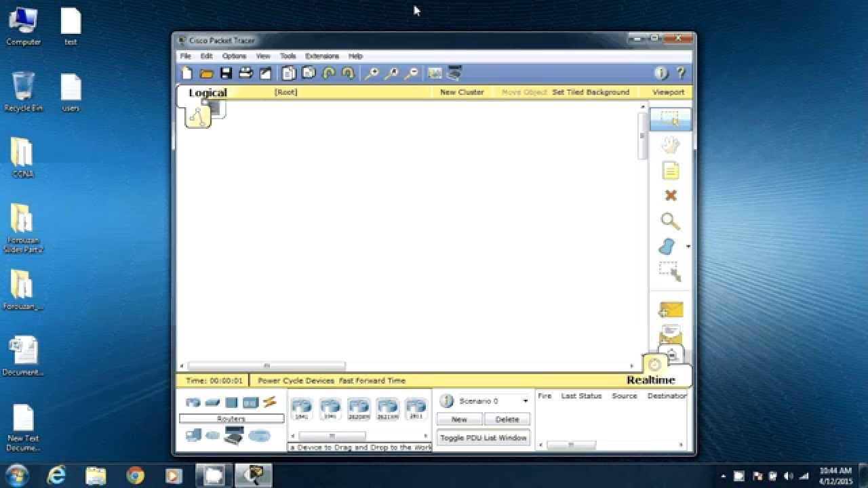Add a Complex PDU open envelope
Screen dimensions: 868x488
[671, 333]
